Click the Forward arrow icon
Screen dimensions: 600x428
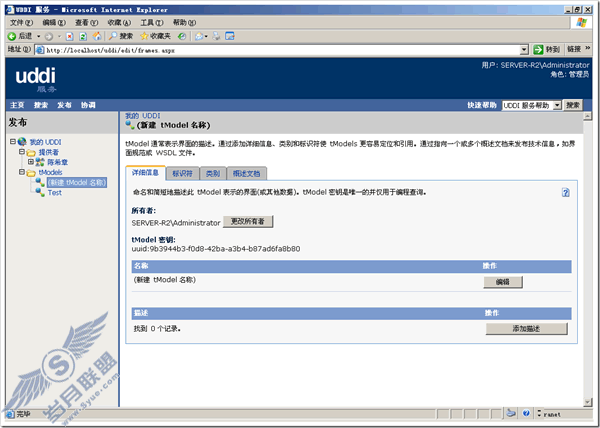tap(49, 37)
